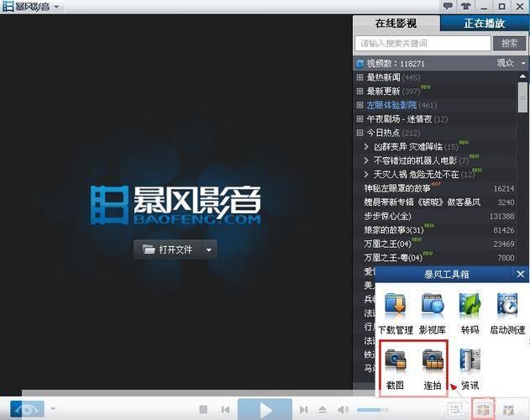Take a screenshot with 截图 tool
Screen dimensions: 530x420
[x=395, y=369]
